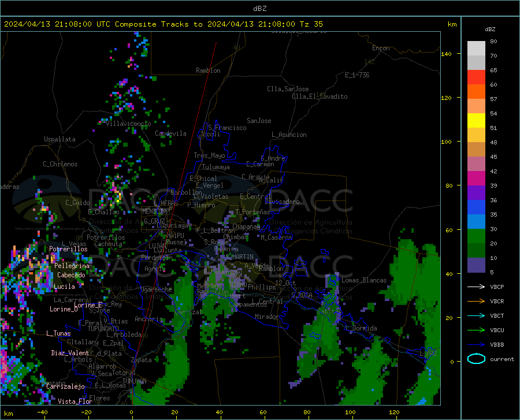This screenshot has width=520, height=420.
Task: Click the 'Capdevila' map label
Action: (x=171, y=133)
